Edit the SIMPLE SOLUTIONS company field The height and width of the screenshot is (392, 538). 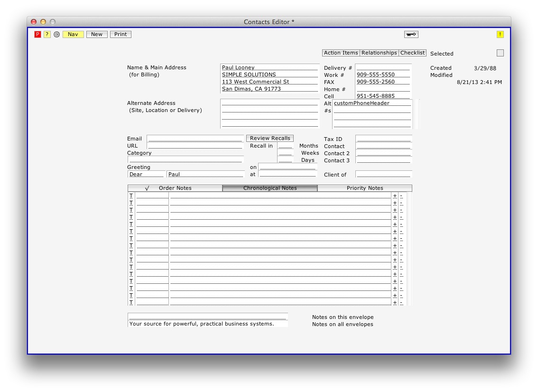[x=269, y=75]
